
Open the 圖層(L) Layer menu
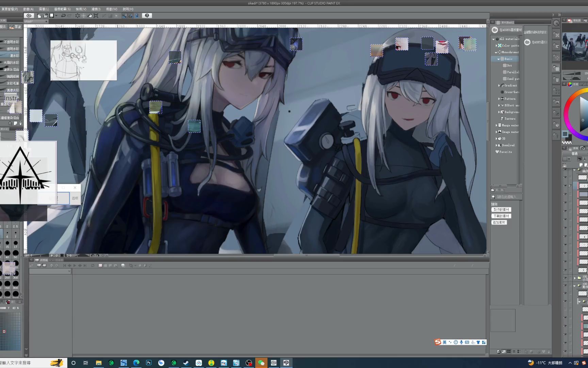44,9
